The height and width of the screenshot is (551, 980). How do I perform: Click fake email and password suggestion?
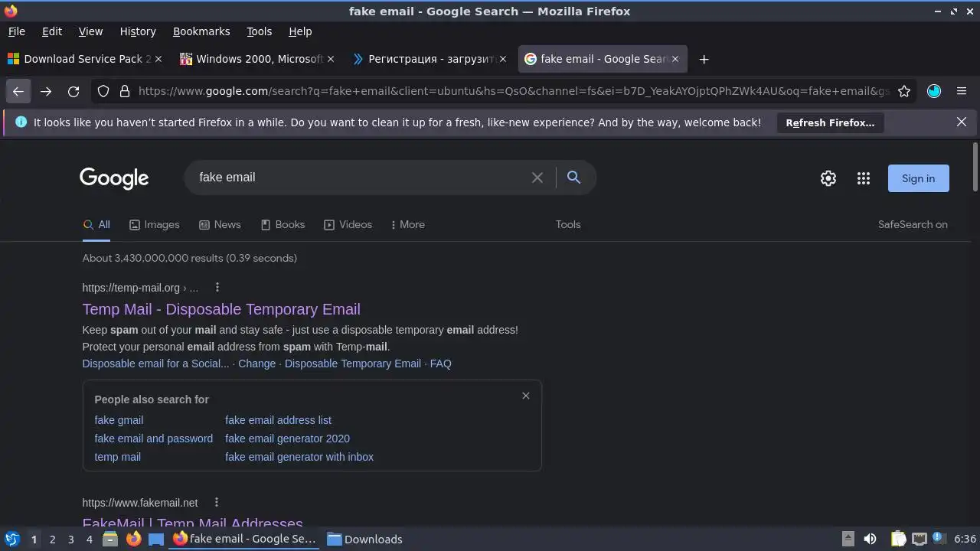[154, 439]
